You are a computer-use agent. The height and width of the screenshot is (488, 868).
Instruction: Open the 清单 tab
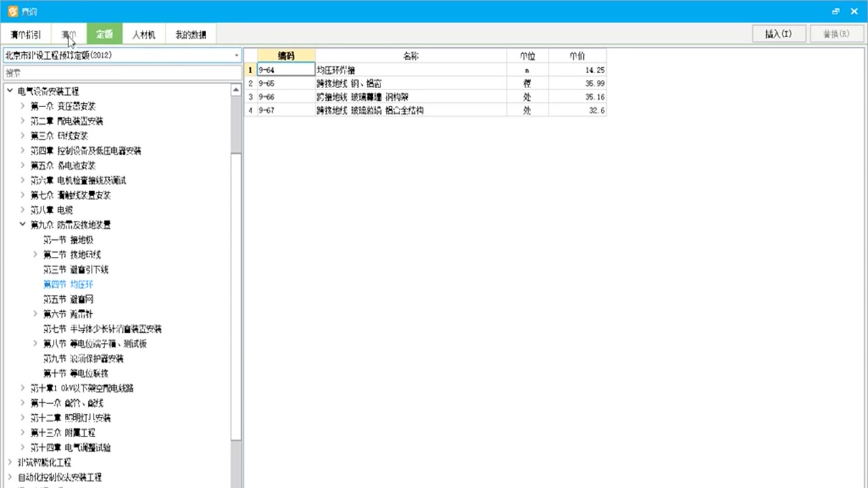click(68, 35)
